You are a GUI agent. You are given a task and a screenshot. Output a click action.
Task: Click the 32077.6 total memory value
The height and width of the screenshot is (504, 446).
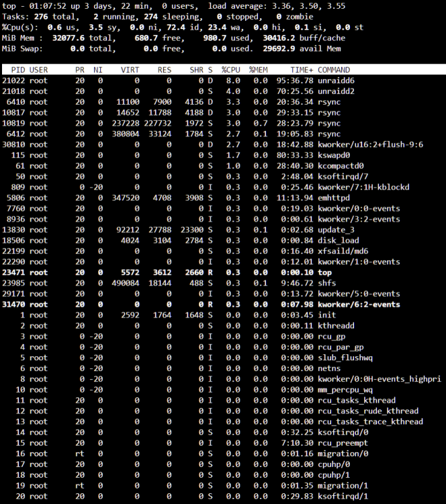pos(69,38)
